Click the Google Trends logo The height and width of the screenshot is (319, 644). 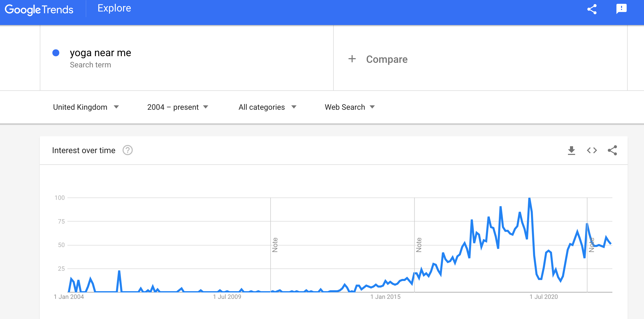pyautogui.click(x=39, y=10)
